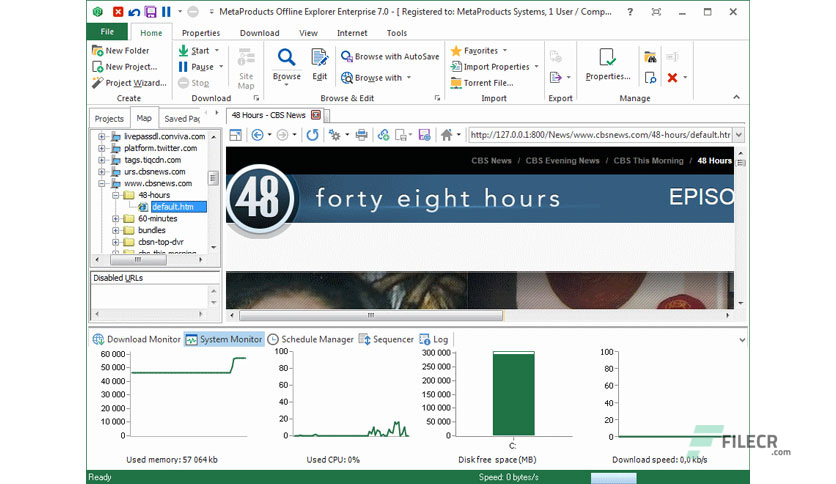Image resolution: width=836 pixels, height=484 pixels.
Task: Click the undo arrow in quick access toolbar
Action: 134,12
